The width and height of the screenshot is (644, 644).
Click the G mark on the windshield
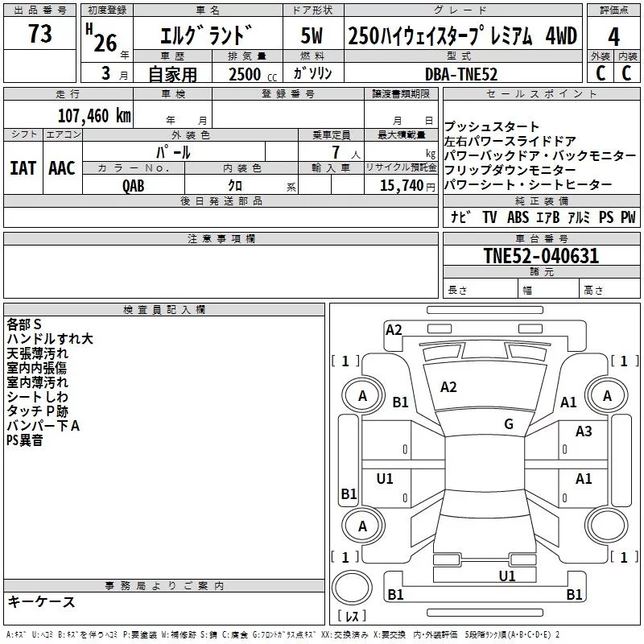point(509,424)
